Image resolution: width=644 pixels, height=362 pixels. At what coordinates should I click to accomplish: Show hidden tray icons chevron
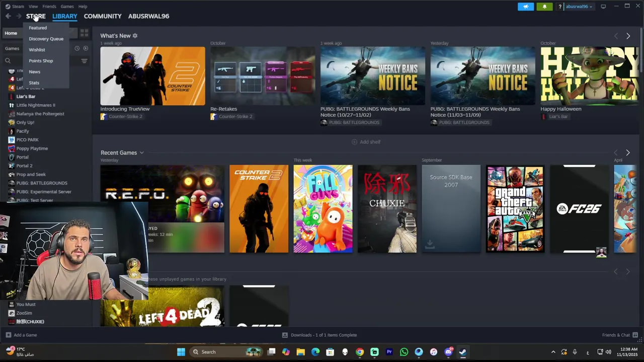click(553, 352)
